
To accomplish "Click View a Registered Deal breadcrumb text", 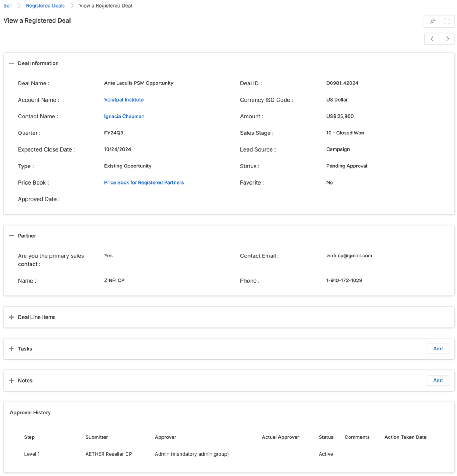I will (106, 6).
